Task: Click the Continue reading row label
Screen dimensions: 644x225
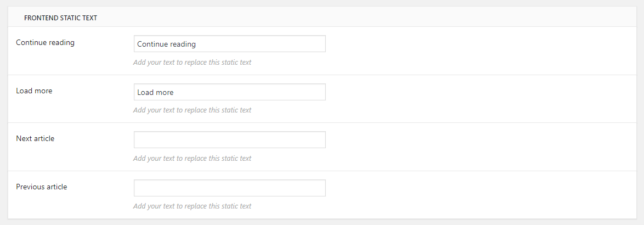Action: pos(45,42)
